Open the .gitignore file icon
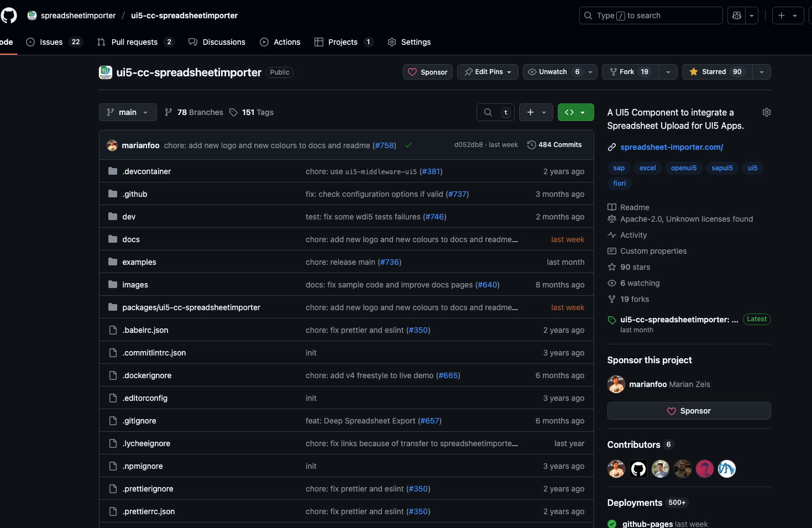Screen dimensions: 812x528 [x=113, y=421]
